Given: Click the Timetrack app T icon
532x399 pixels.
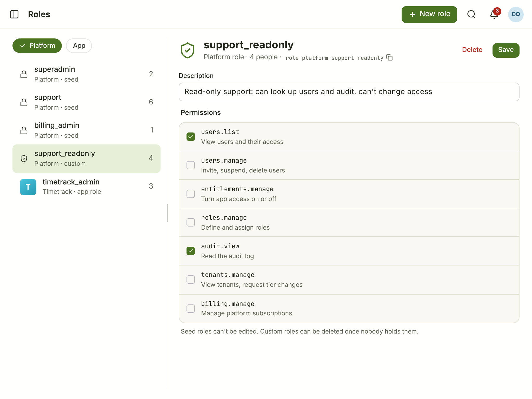Looking at the screenshot, I should coord(28,187).
